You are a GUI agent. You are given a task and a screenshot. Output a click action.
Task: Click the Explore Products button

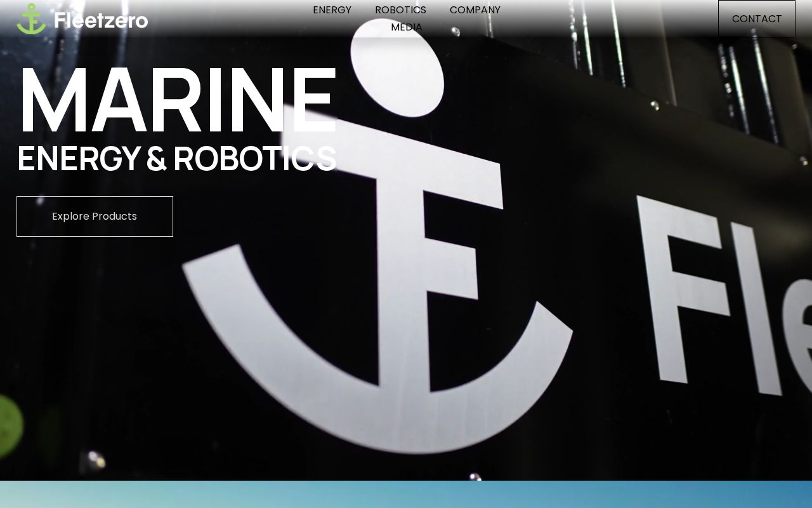(x=95, y=217)
